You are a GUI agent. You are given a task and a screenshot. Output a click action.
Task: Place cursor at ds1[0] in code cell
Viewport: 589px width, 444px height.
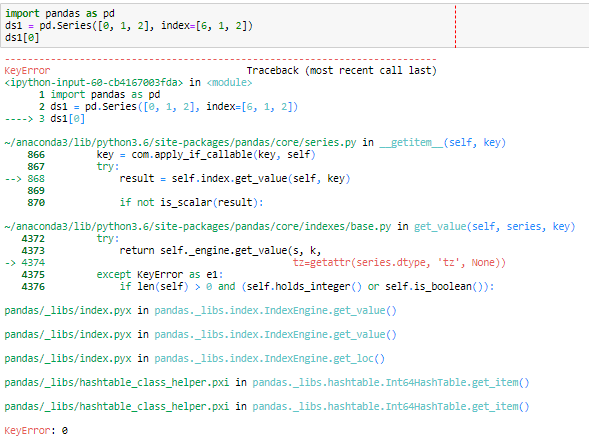22,38
